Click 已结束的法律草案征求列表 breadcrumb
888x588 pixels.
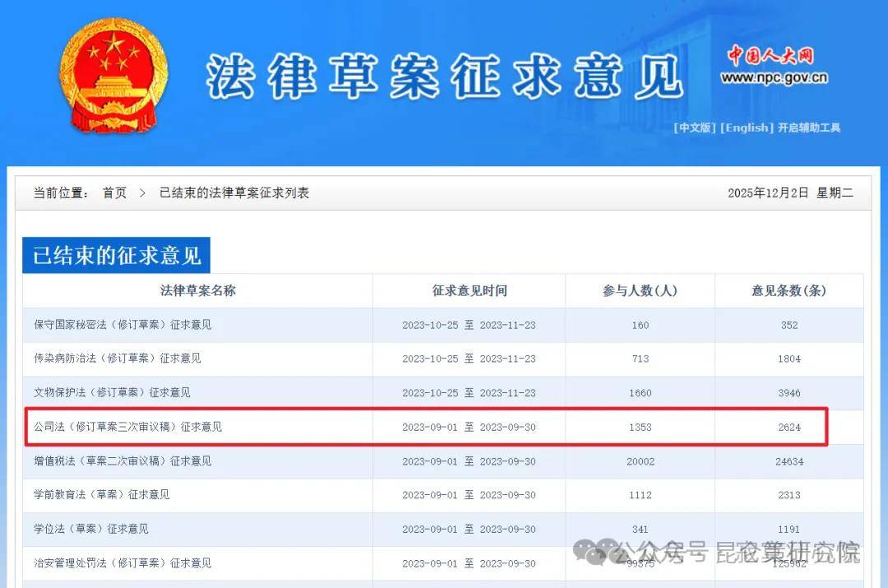click(234, 192)
